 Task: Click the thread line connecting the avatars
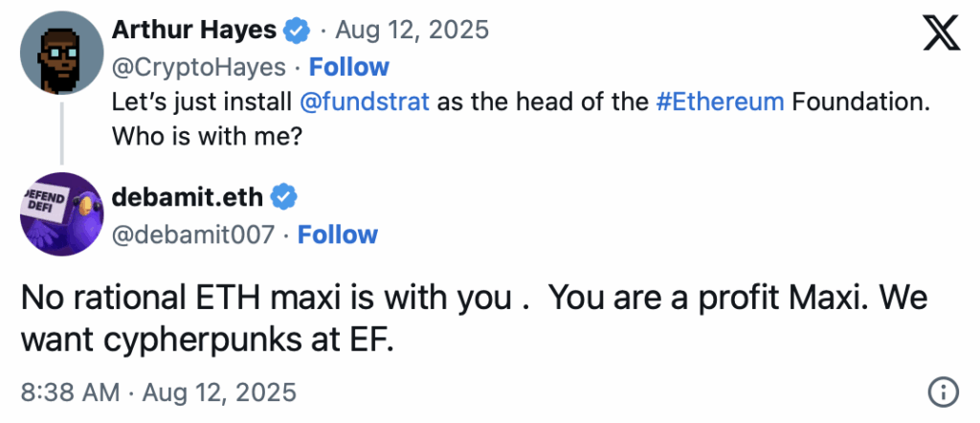[62, 133]
